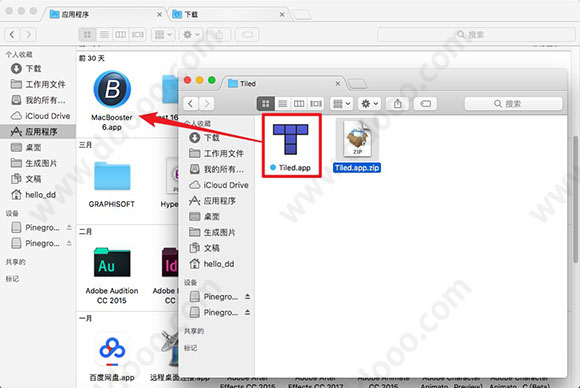Select the Tiled tab

(283, 84)
